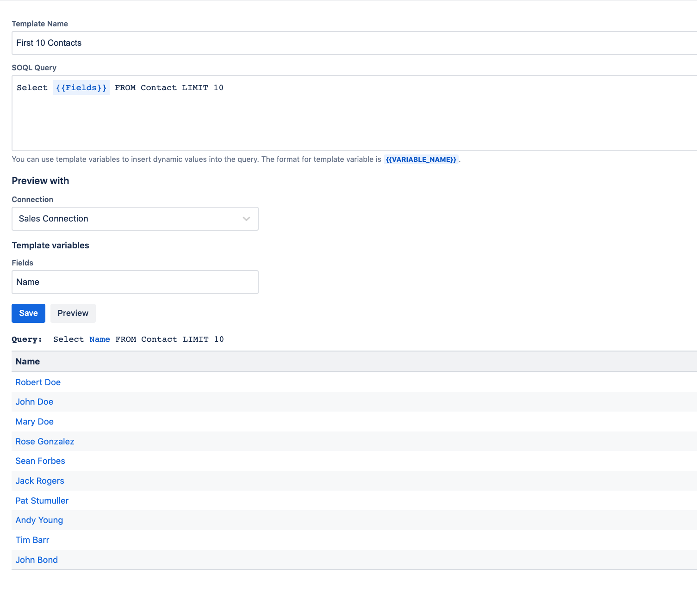The image size is (697, 616).
Task: Click the {{VARIABLE_NAME}} format hint
Action: click(x=421, y=160)
